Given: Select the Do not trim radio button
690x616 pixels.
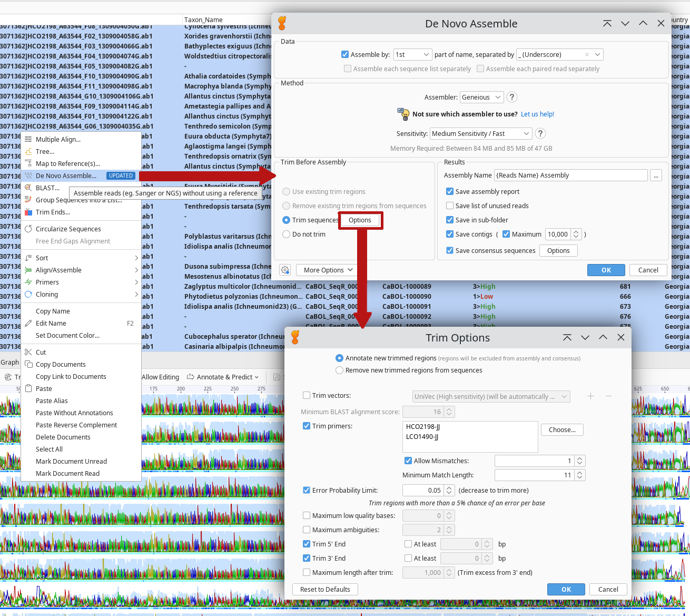Looking at the screenshot, I should [287, 234].
